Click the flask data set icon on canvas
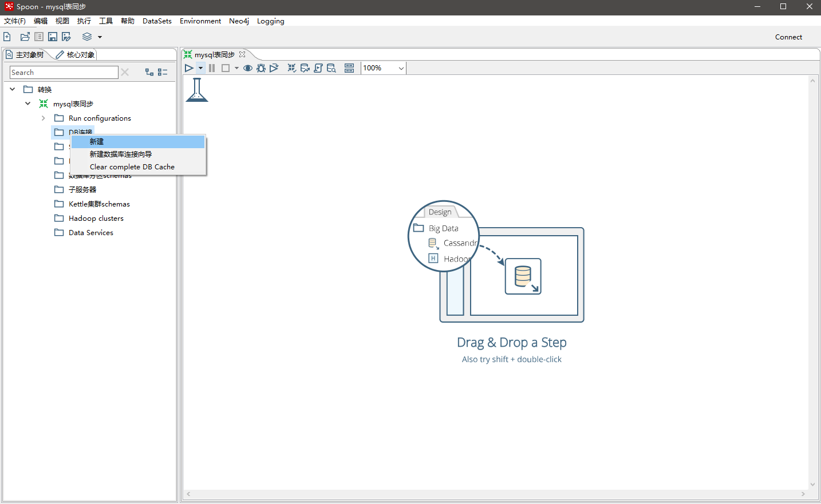Viewport: 821px width, 504px height. [197, 90]
